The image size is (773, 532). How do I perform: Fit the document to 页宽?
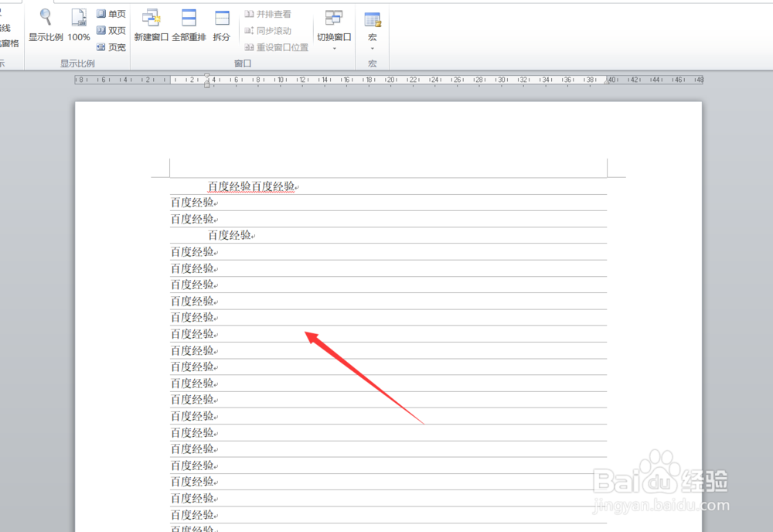tap(111, 47)
